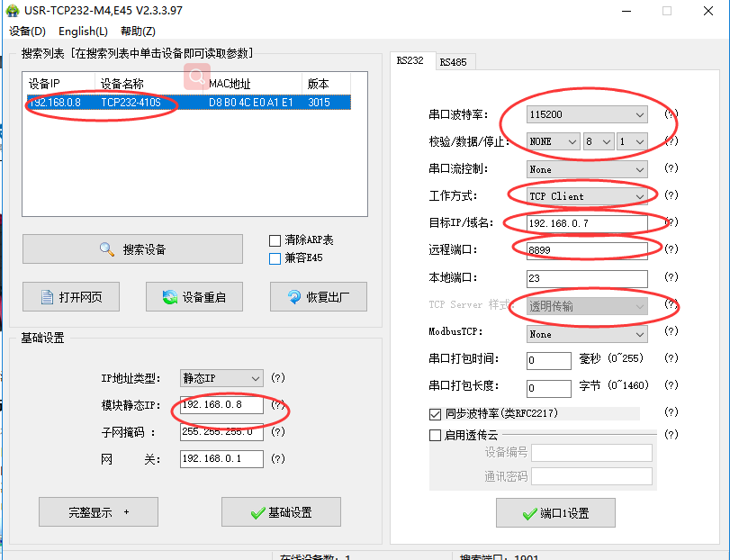
Task: Click the help (?) beside baud rate
Action: [671, 114]
